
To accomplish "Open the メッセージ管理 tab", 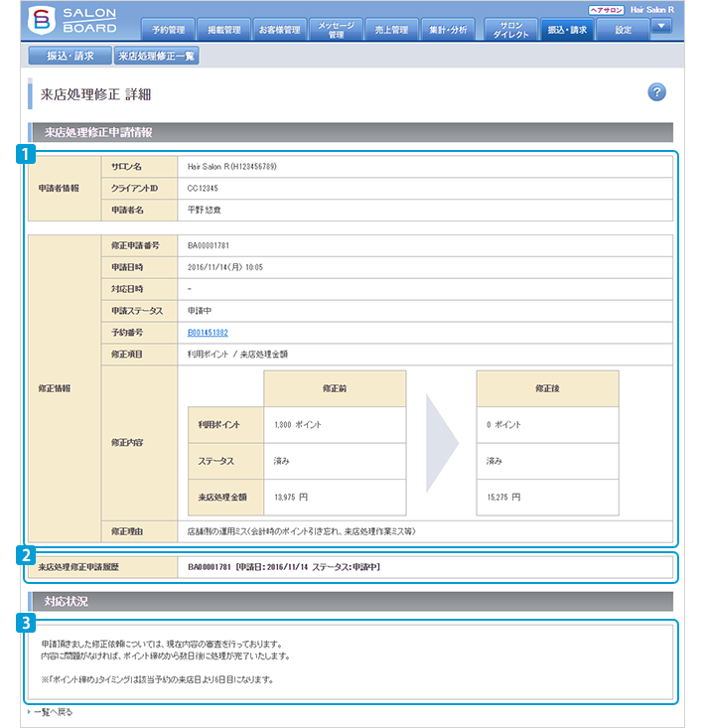I will click(336, 30).
